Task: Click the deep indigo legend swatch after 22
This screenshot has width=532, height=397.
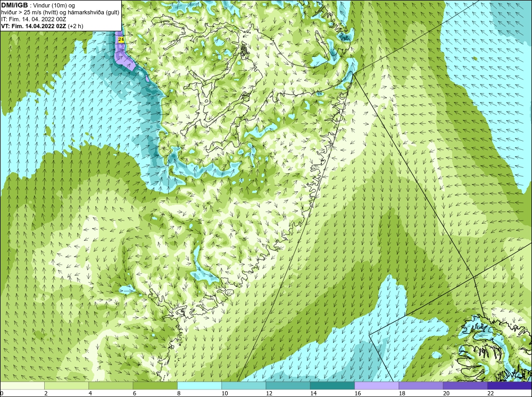Action: tap(509, 385)
